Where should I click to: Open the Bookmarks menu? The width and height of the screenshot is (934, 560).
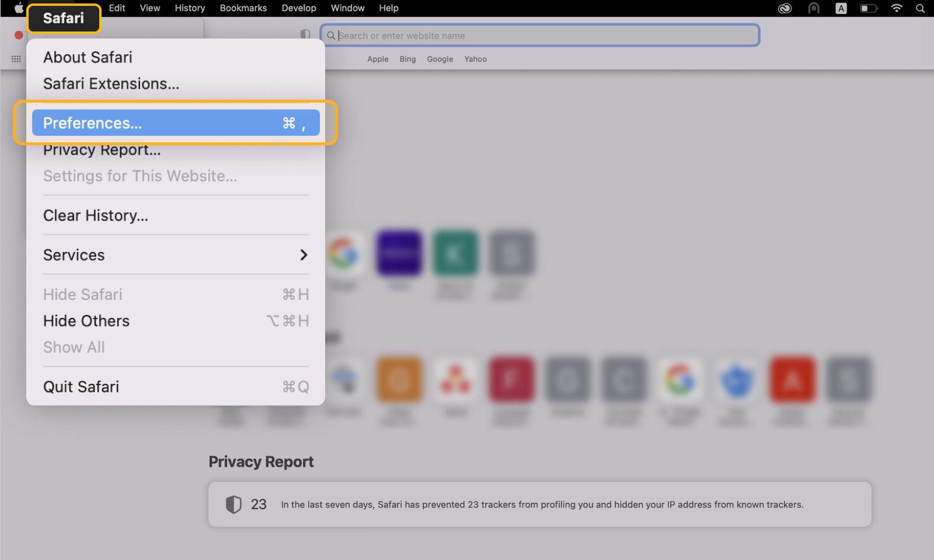click(x=243, y=8)
